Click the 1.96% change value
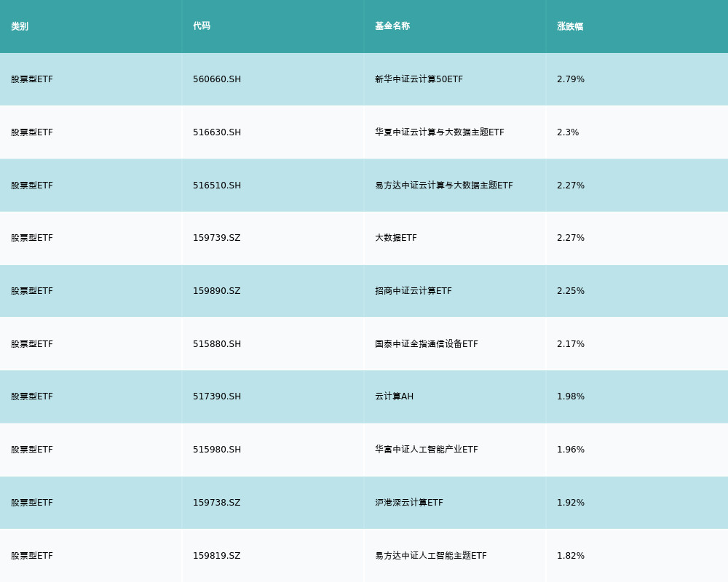Image resolution: width=728 pixels, height=582 pixels. [571, 450]
